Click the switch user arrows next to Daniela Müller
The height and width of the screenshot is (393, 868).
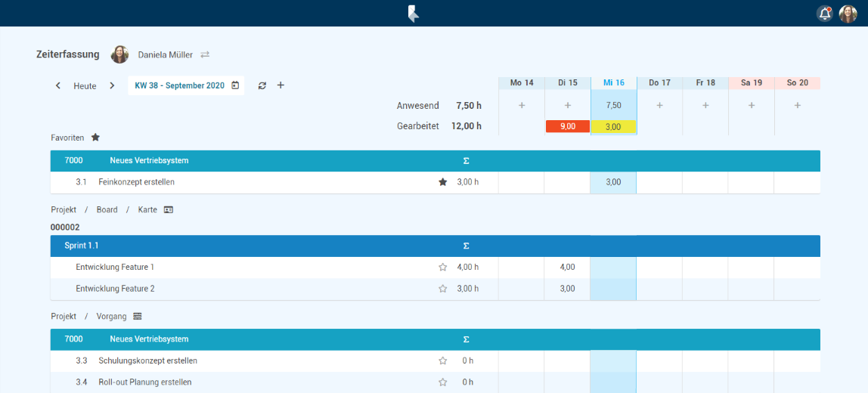click(x=205, y=55)
